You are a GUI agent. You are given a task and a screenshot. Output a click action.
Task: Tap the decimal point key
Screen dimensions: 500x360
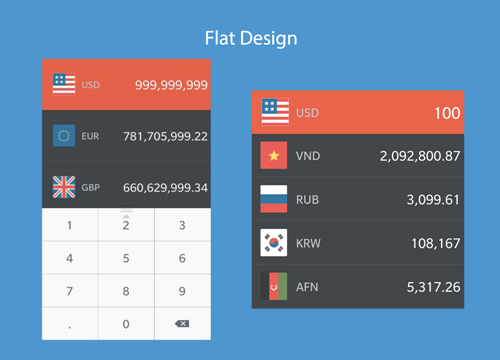tap(70, 324)
